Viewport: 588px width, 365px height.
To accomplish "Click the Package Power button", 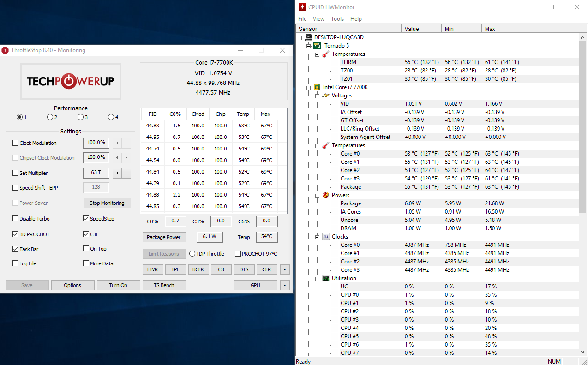I will (164, 237).
